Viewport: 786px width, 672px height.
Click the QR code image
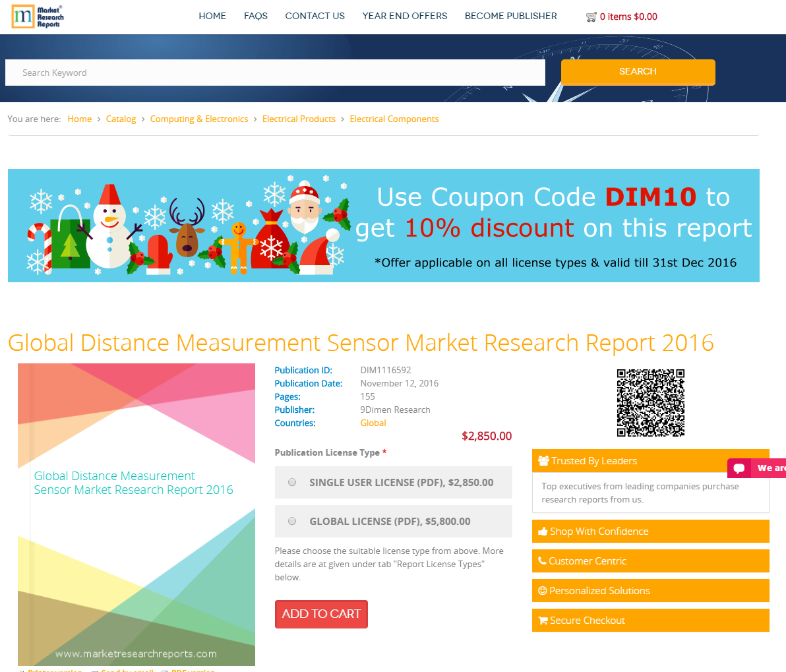coord(651,403)
